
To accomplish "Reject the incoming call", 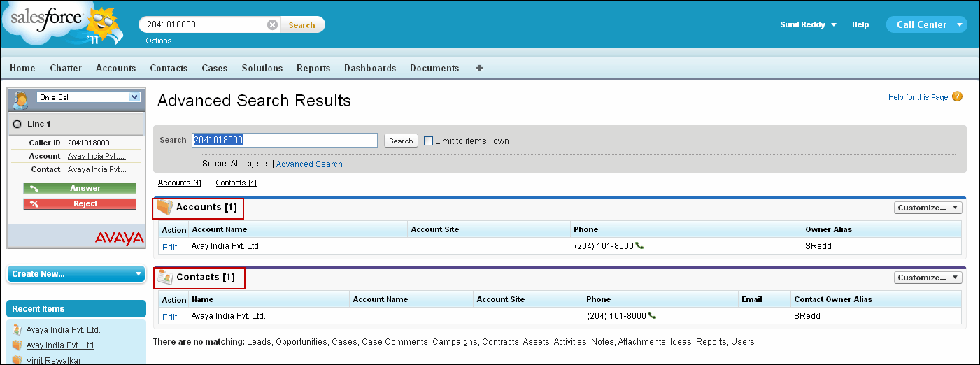I will coord(80,203).
